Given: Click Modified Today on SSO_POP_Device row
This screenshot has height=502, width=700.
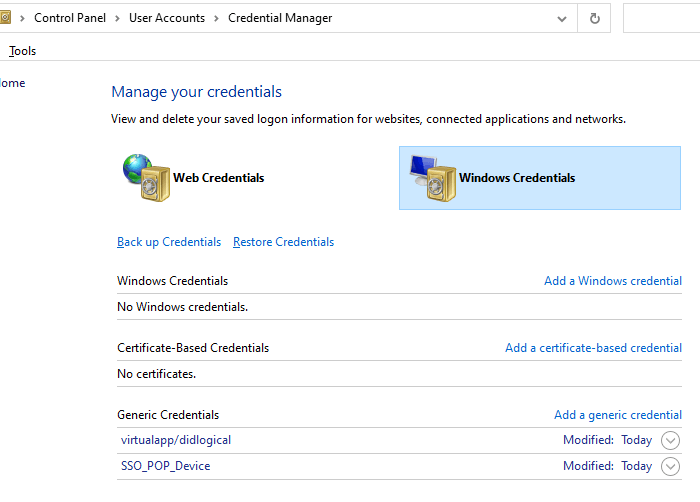Looking at the screenshot, I should coord(607,466).
